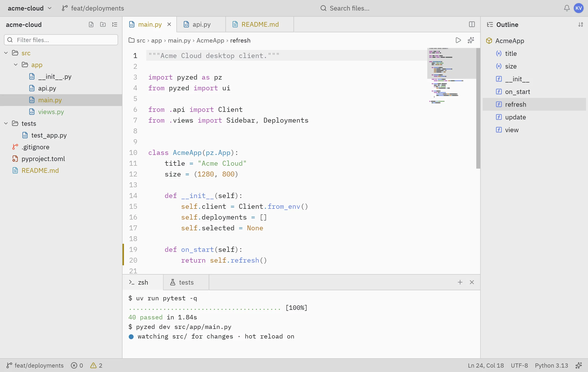
Task: Click the new file icon in explorer
Action: click(91, 24)
